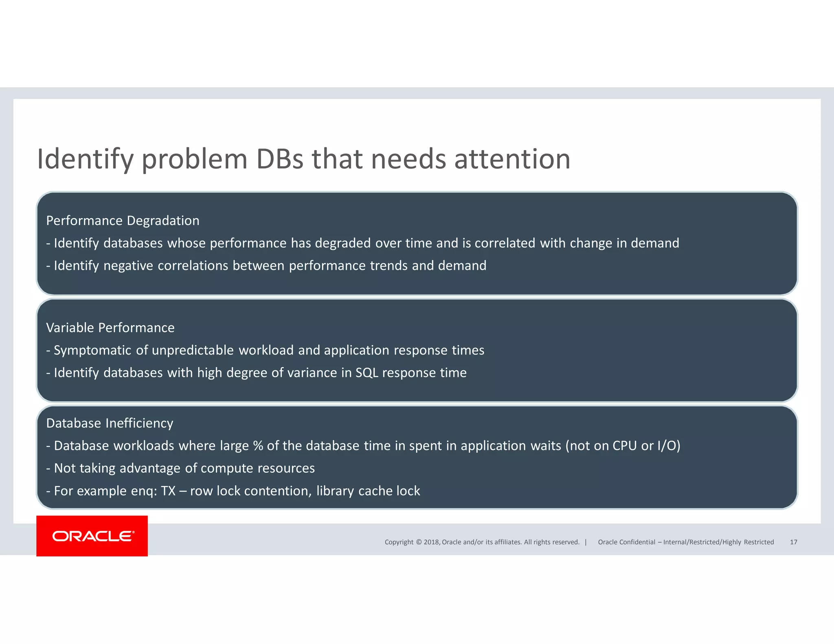Select the 'Variable Performance' heading
Screen dimensions: 834x644
pyautogui.click(x=110, y=328)
